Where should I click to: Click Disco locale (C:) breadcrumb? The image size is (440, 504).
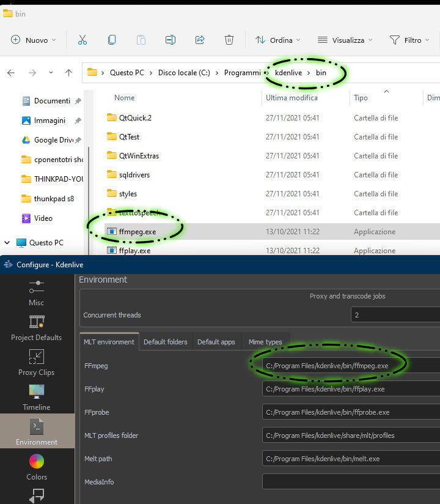184,73
